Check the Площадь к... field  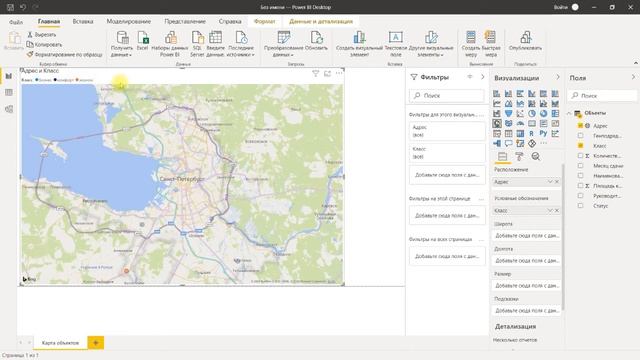580,186
